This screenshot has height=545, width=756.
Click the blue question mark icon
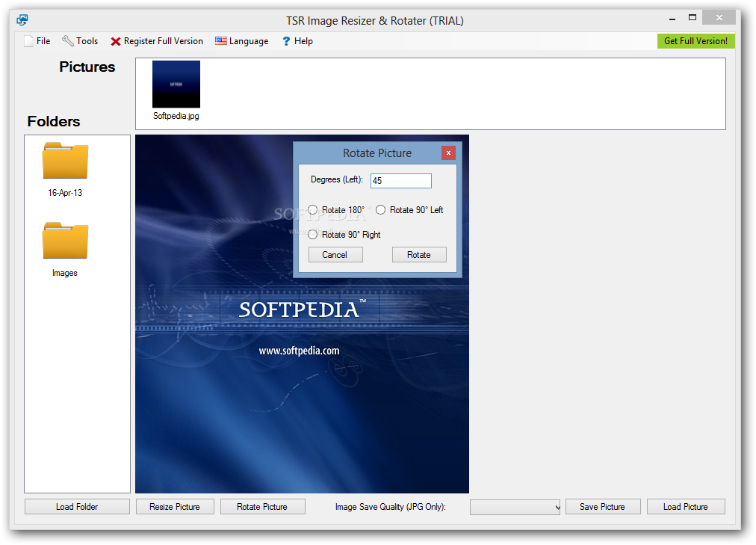(286, 41)
